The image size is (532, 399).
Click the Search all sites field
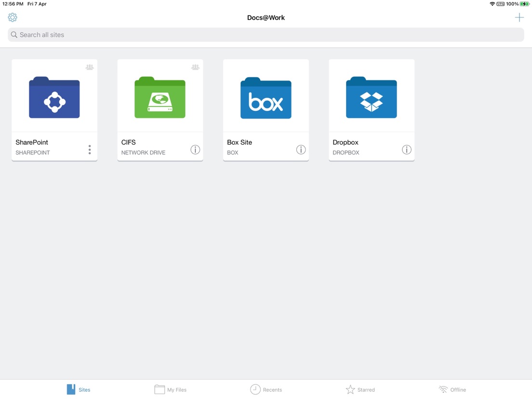click(266, 35)
